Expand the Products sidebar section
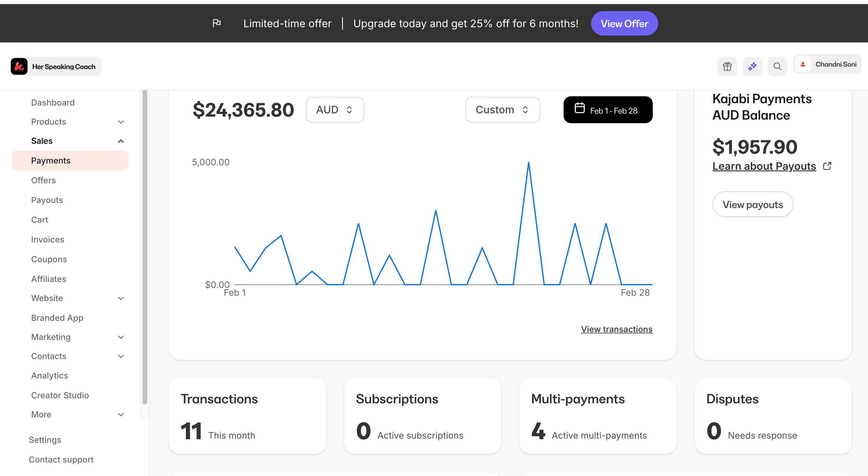The width and height of the screenshot is (868, 476). point(121,122)
